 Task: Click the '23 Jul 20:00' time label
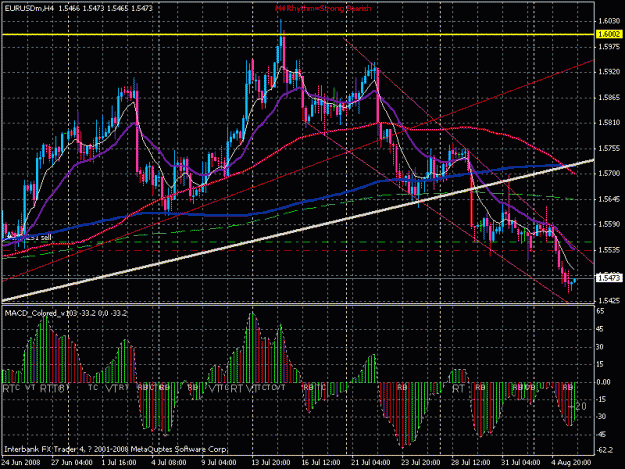421,463
